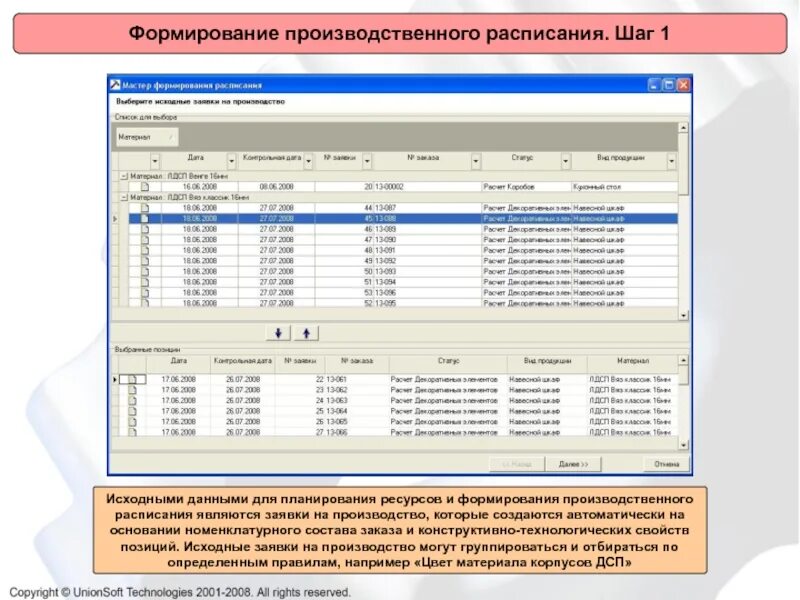Open the Контрольная дата column filter dropdown
Screen dimensions: 800x600
[309, 161]
